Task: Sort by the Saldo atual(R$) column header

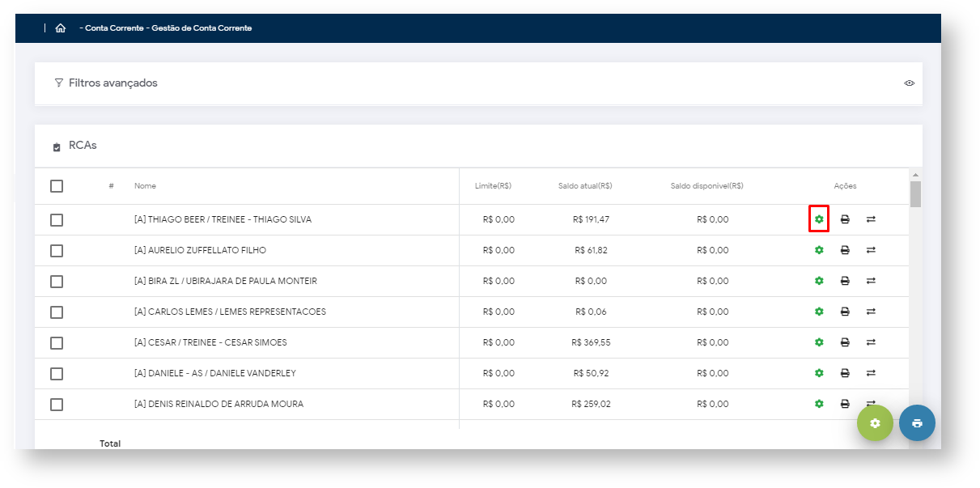Action: click(x=585, y=186)
